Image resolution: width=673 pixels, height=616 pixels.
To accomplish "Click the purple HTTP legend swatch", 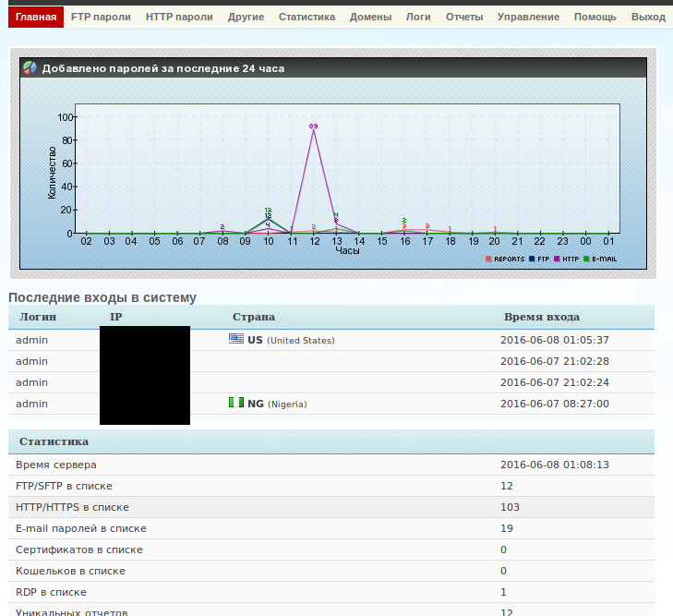I will [557, 259].
